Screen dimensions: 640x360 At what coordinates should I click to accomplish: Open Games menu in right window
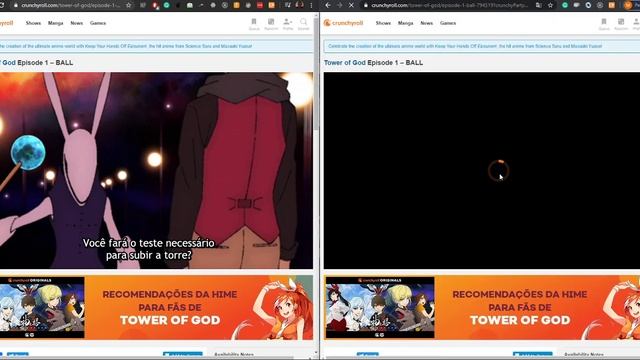(448, 23)
